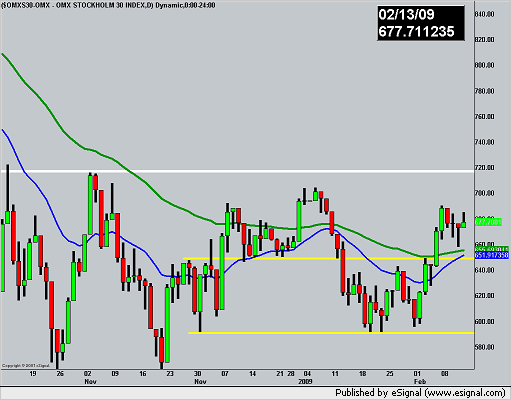Image resolution: width=511 pixels, height=400 pixels.
Task: Click the 30 date axis label
Action: [x=198, y=374]
